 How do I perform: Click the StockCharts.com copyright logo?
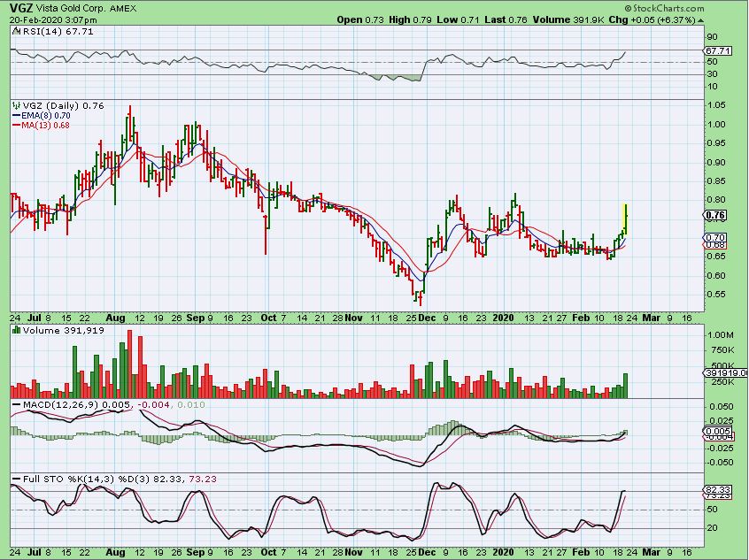click(x=663, y=8)
